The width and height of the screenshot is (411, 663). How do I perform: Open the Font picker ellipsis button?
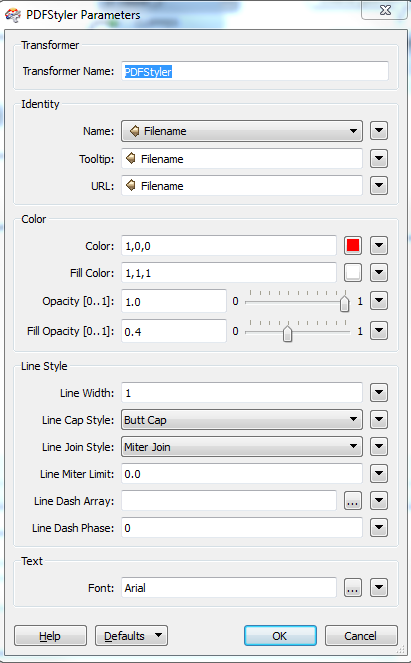(353, 588)
